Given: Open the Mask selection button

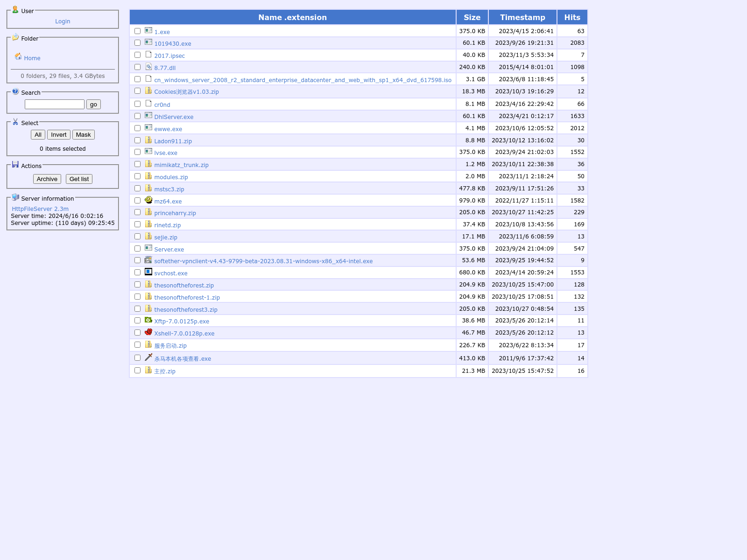Looking at the screenshot, I should 84,135.
